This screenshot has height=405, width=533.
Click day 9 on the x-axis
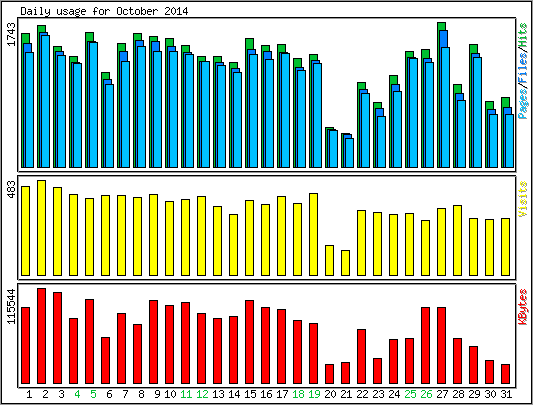157,394
